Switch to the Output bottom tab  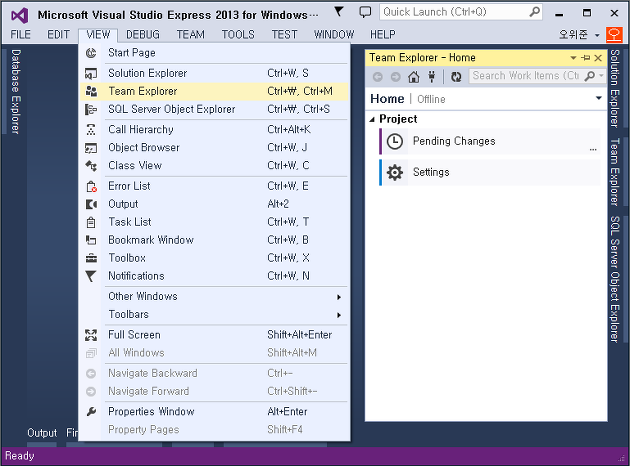[42, 433]
